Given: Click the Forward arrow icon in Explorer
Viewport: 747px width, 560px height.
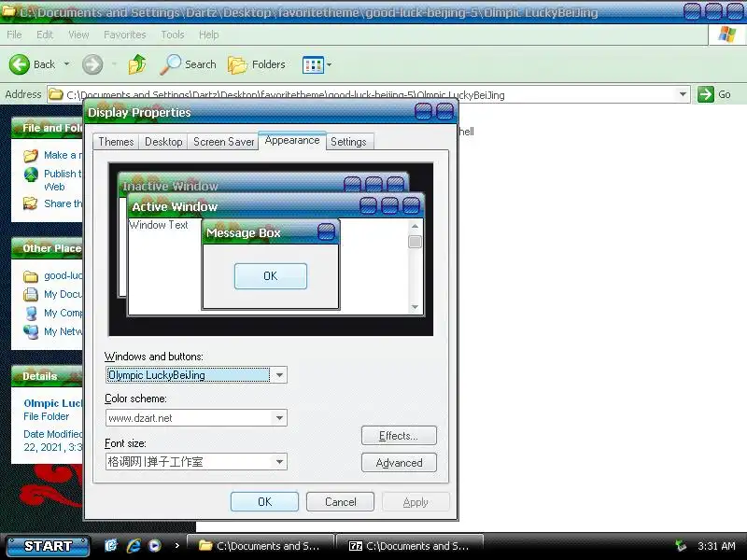Looking at the screenshot, I should (x=92, y=64).
